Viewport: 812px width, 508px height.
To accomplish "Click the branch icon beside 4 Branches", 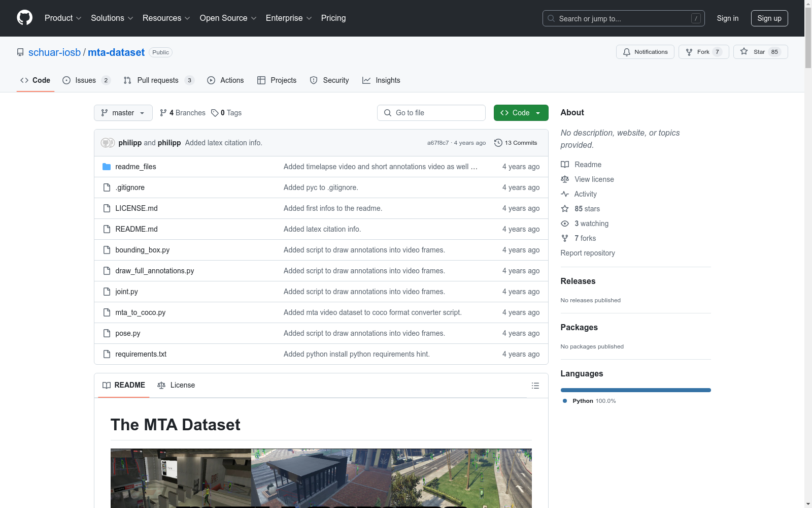I will [163, 113].
